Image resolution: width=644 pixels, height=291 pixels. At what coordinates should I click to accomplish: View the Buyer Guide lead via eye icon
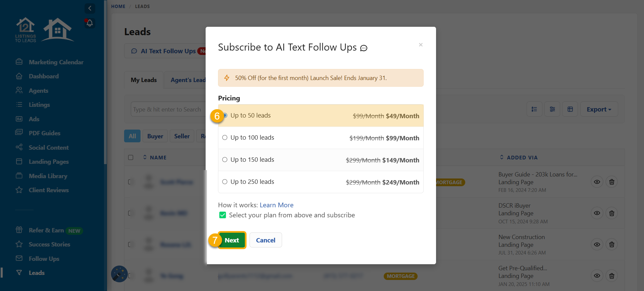point(597,182)
